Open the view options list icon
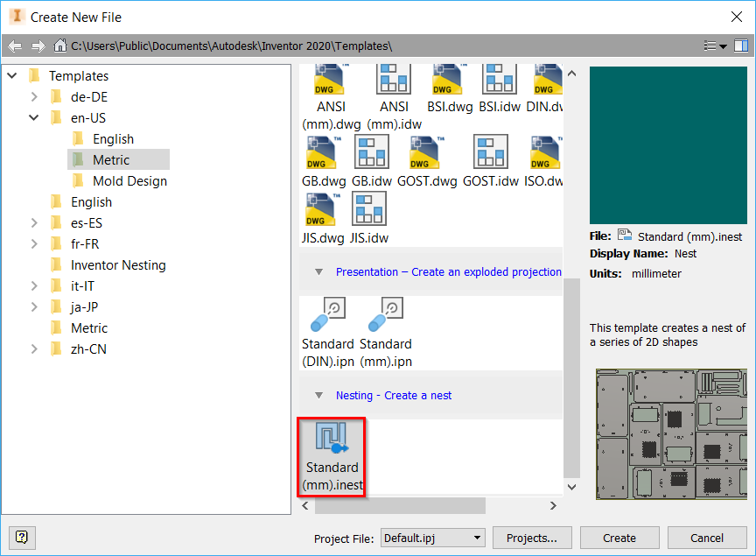The width and height of the screenshot is (756, 556). click(x=715, y=46)
